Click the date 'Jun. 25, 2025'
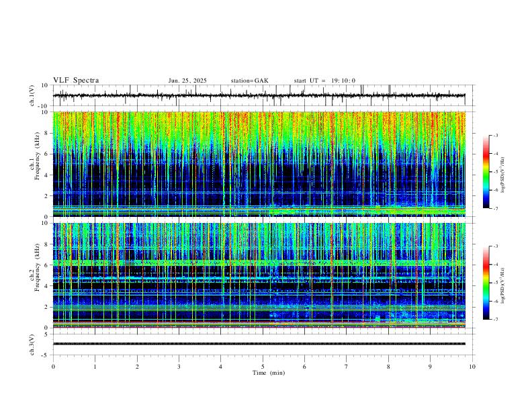The width and height of the screenshot is (532, 411). [187, 81]
